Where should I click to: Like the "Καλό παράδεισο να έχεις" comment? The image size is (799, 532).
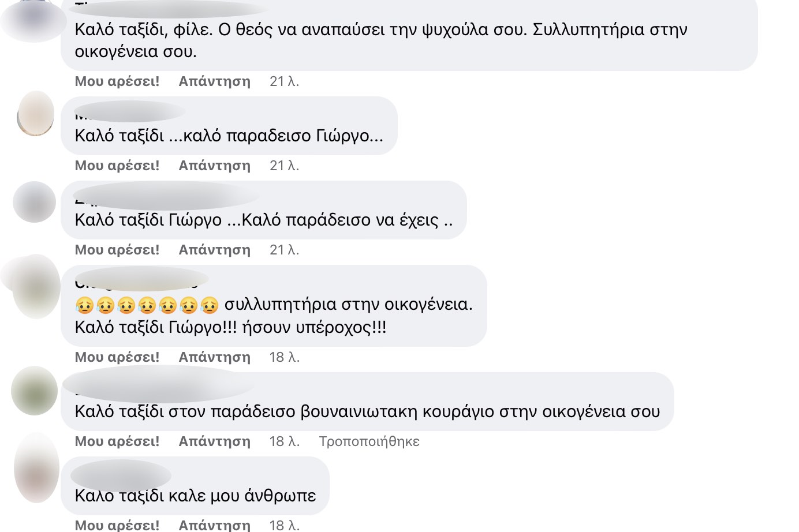pos(117,250)
